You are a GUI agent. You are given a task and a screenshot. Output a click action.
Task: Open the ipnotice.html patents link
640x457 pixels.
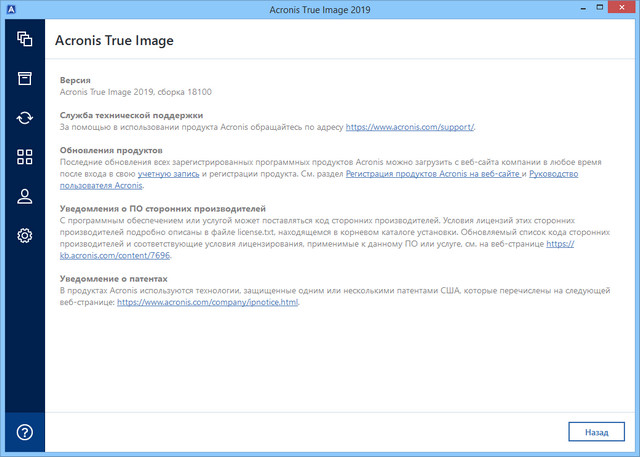207,301
